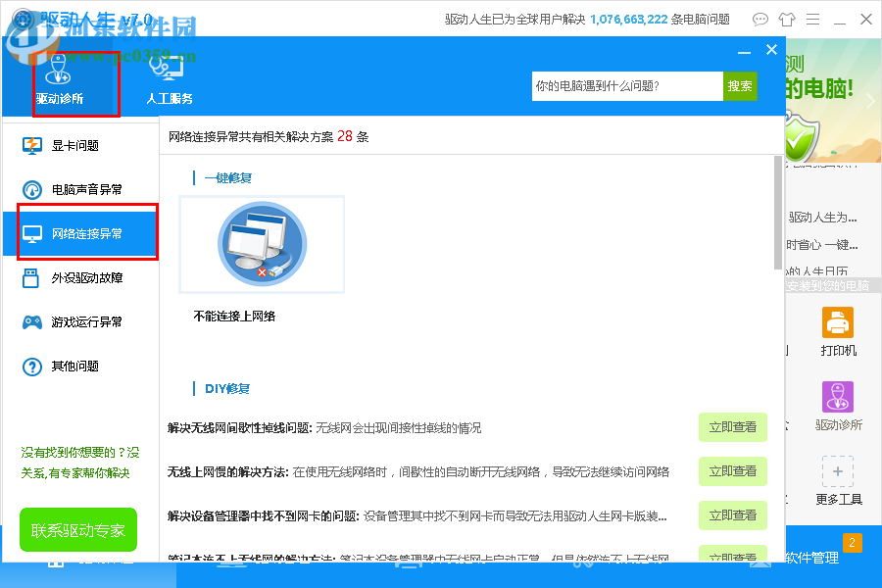Screen dimensions: 882x588
Task: Open the feedback chat bubble icon
Action: [759, 19]
